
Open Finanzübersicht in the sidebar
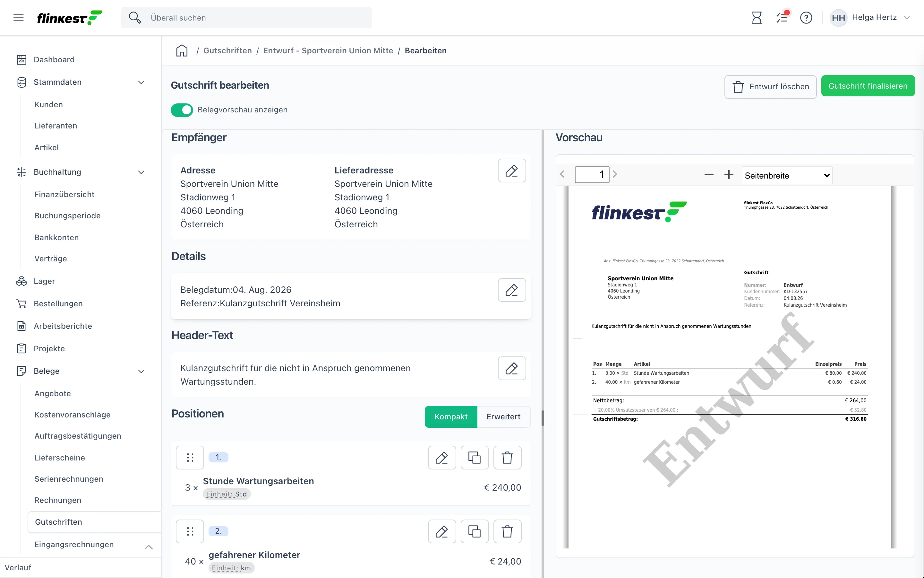point(64,195)
